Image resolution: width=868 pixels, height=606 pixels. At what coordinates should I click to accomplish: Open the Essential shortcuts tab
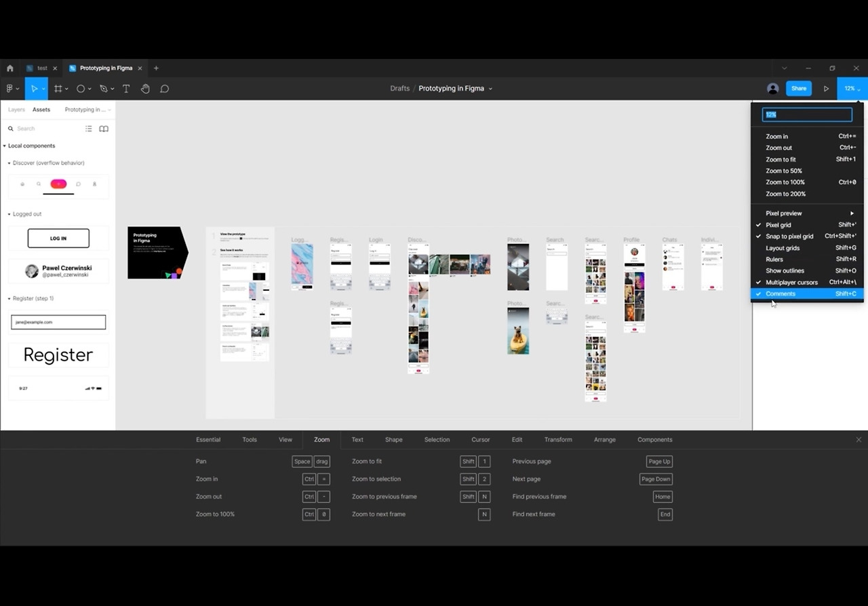pos(208,440)
